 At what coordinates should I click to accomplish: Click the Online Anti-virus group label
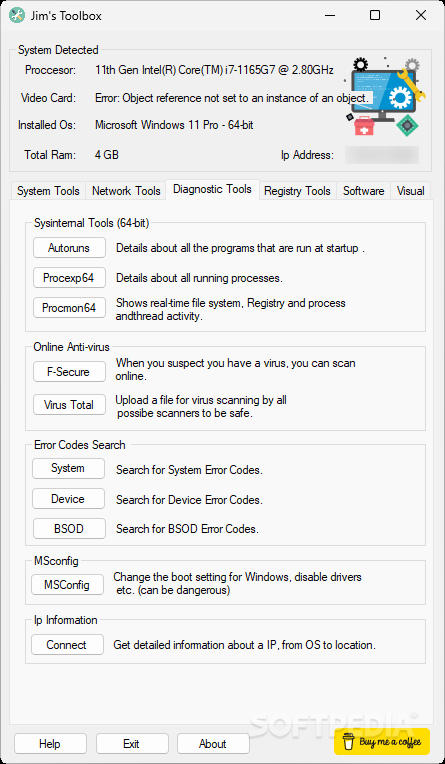pyautogui.click(x=71, y=347)
